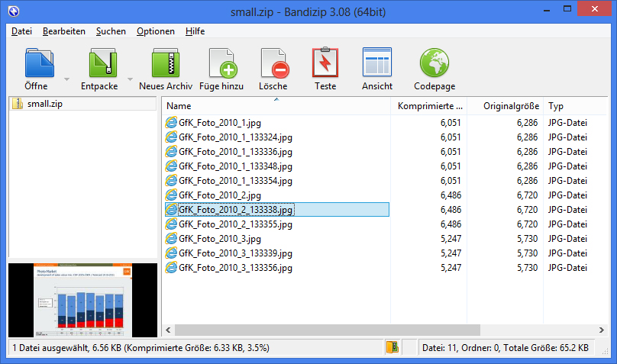Run archive test with Teste icon

pos(325,62)
